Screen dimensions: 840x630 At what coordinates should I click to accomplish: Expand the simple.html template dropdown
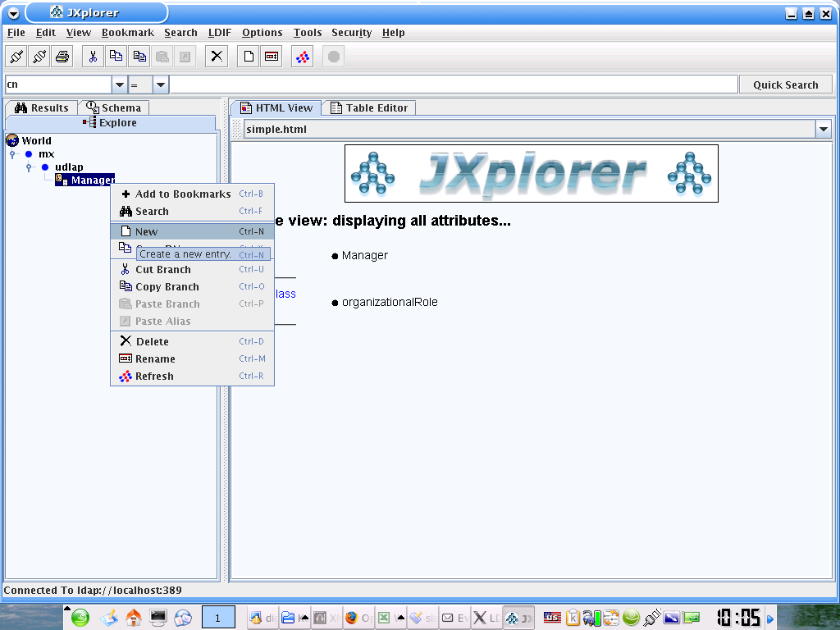click(824, 129)
